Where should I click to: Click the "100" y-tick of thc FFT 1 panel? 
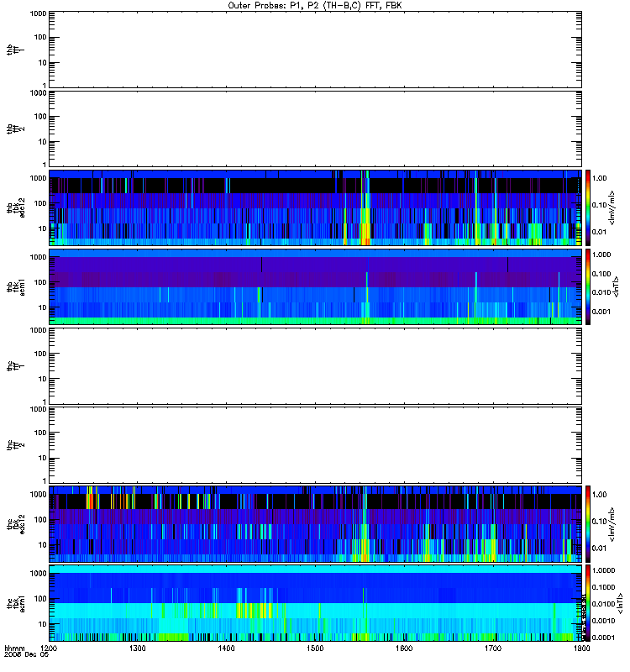[40, 354]
